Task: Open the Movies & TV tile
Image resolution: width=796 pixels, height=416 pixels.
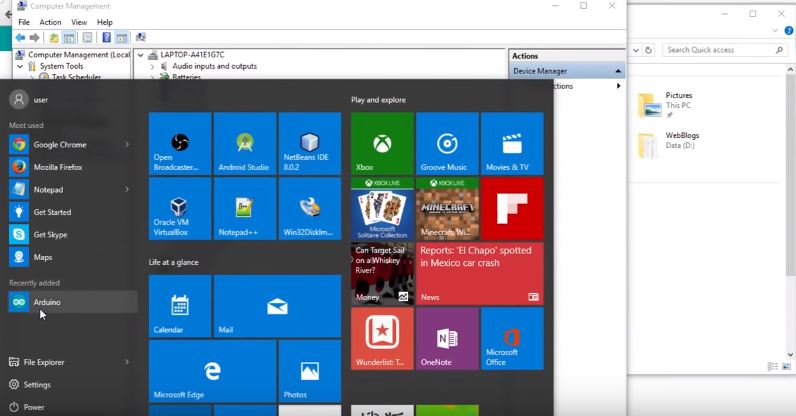Action: click(512, 144)
